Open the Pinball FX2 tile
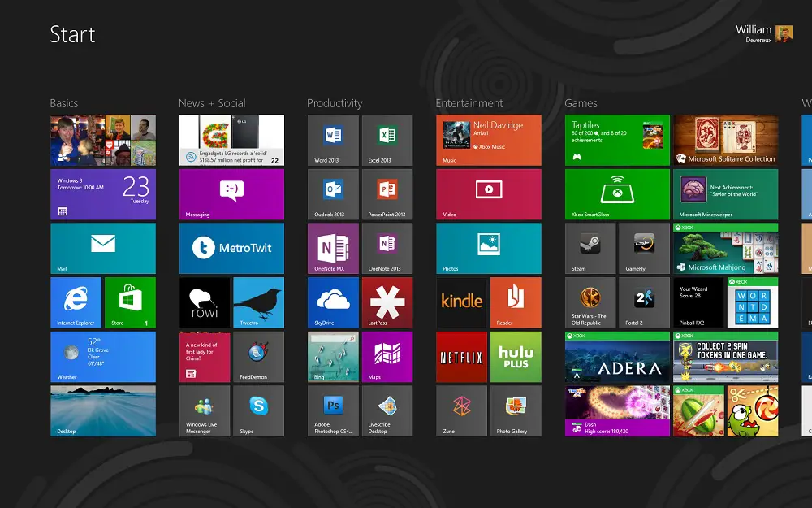812x508 pixels. click(698, 302)
